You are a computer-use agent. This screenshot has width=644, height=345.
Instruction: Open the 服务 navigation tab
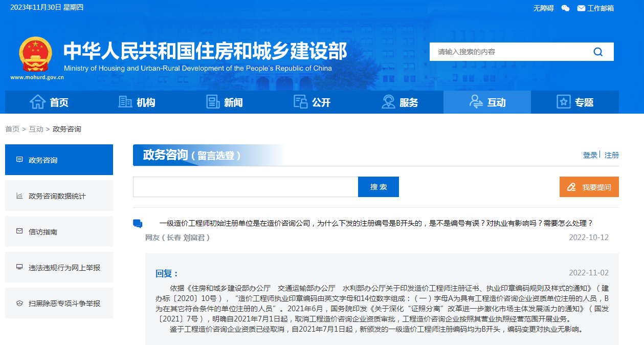pos(399,102)
